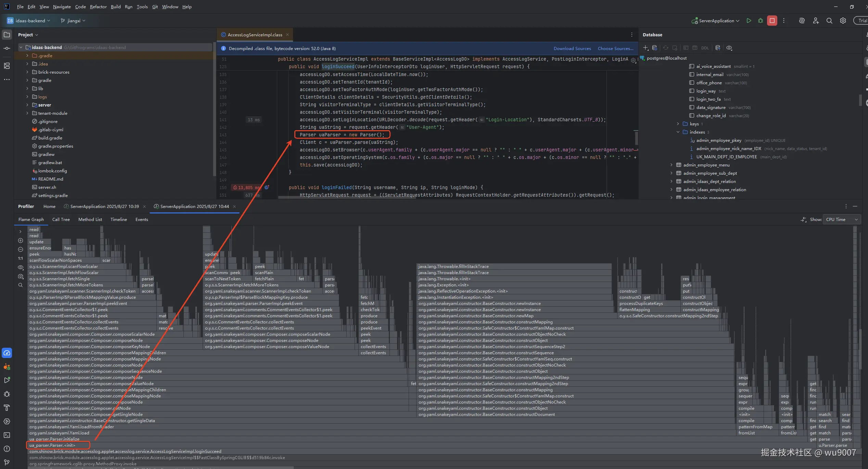Open the Profiler tool window icon

click(x=7, y=353)
